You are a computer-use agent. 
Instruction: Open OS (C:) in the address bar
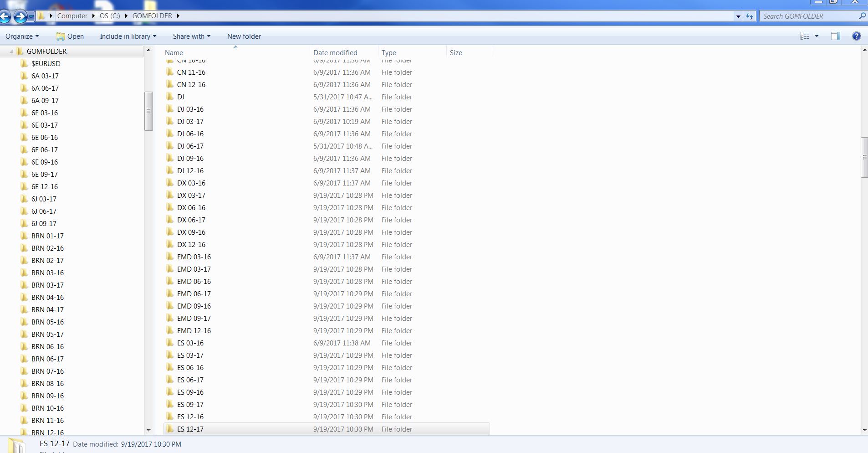[x=110, y=16]
